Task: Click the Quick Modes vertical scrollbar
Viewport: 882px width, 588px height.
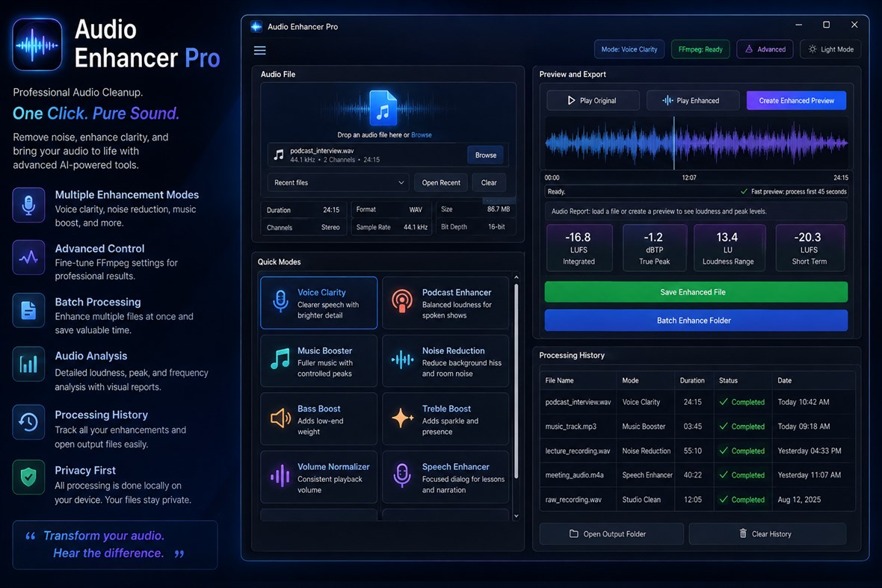Action: [x=516, y=382]
